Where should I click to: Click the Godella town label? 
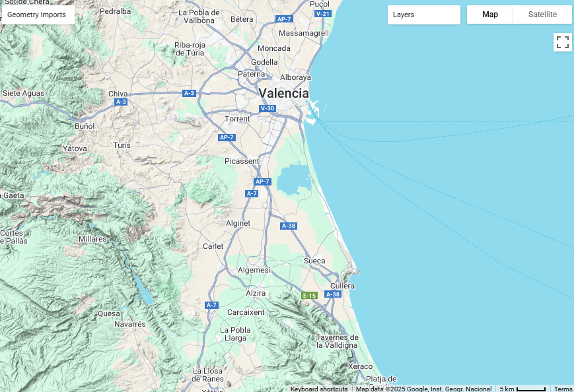click(x=264, y=62)
